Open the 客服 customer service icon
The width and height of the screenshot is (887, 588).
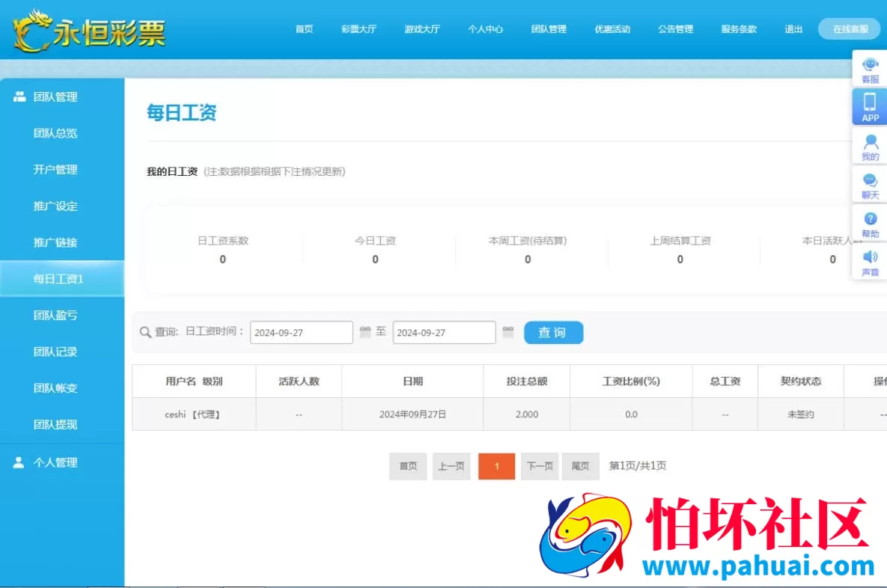pyautogui.click(x=869, y=68)
